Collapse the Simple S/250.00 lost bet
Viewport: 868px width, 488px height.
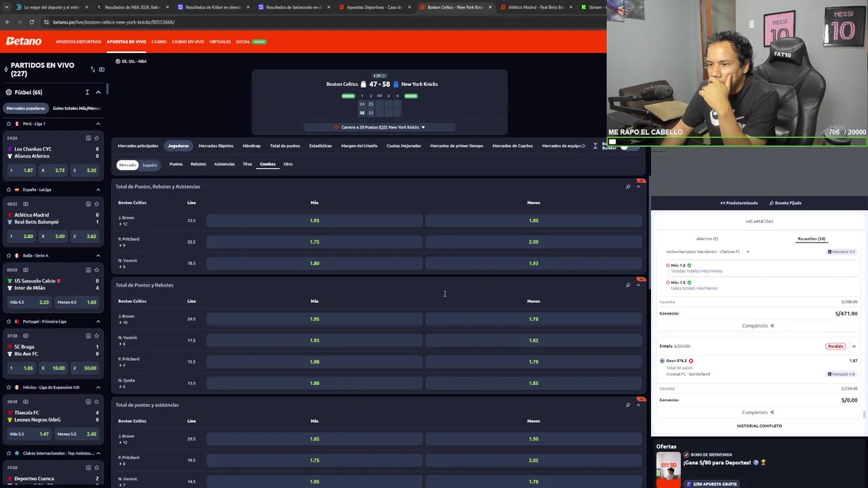tap(854, 346)
